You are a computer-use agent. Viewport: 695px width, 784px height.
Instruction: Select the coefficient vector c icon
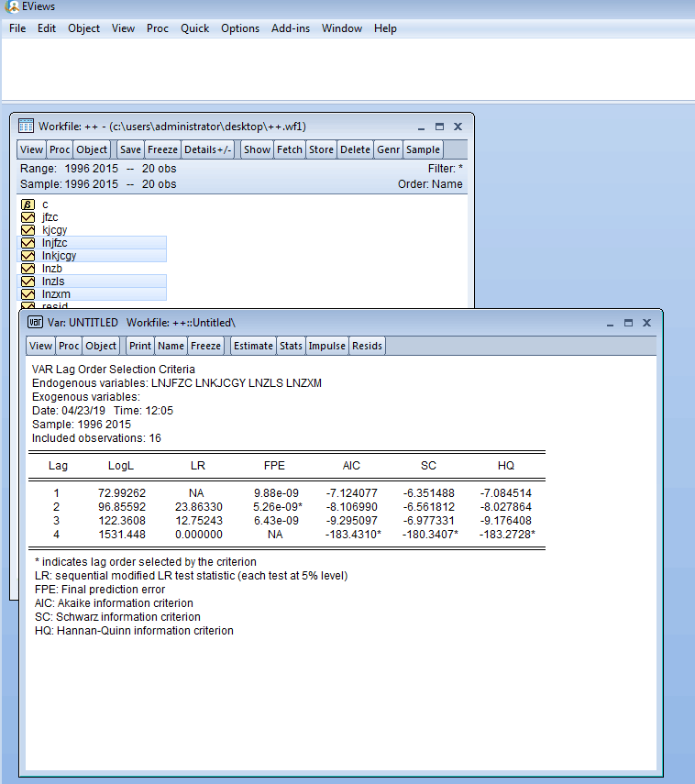[x=28, y=204]
